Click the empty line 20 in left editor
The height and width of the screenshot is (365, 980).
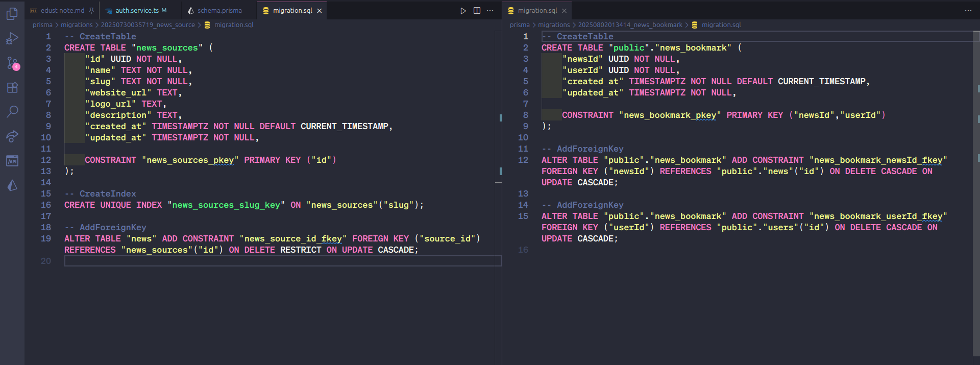(282, 261)
